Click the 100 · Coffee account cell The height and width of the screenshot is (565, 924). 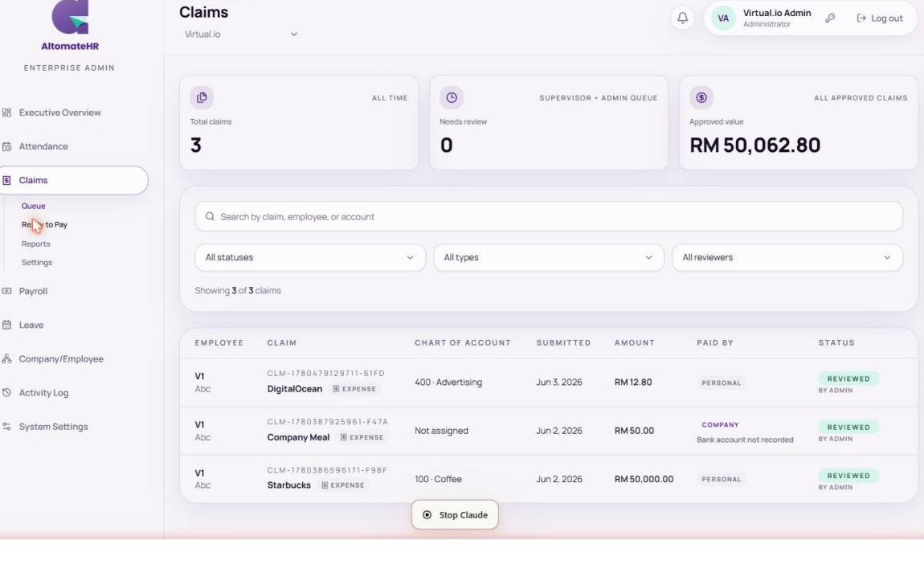(438, 479)
